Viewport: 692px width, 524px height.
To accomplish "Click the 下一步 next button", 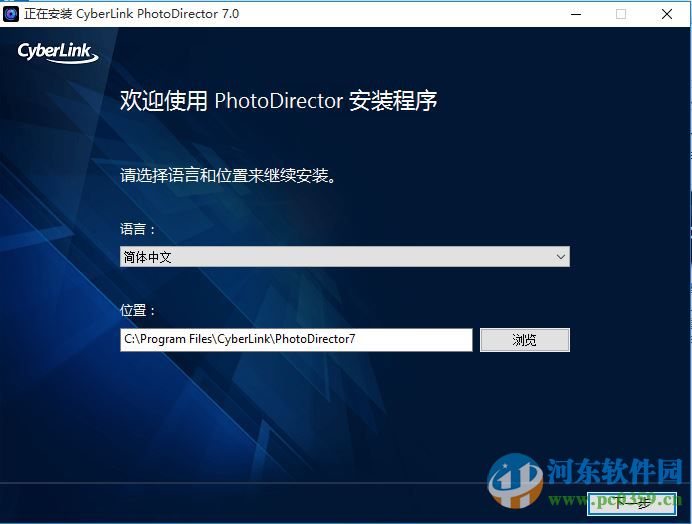I will click(x=632, y=503).
